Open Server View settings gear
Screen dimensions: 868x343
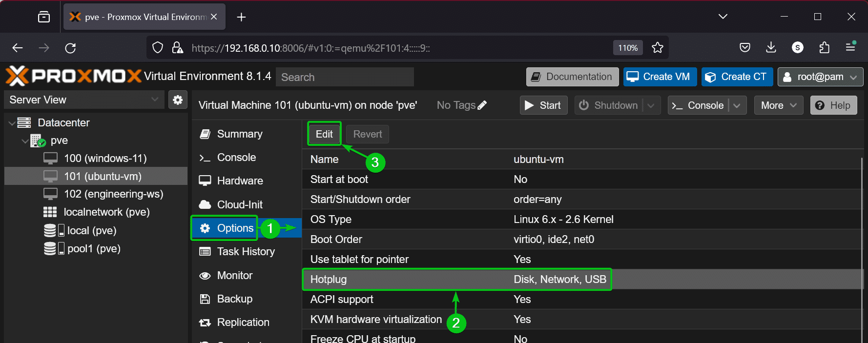178,100
